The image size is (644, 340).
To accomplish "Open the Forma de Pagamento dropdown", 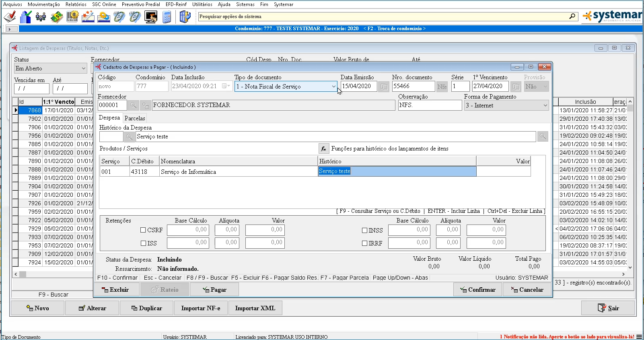I will pos(545,105).
